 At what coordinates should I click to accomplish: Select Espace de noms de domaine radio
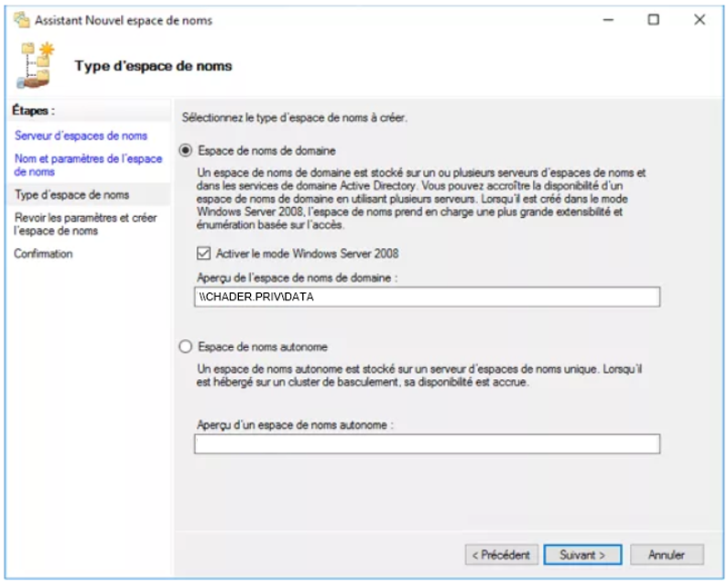coord(186,150)
